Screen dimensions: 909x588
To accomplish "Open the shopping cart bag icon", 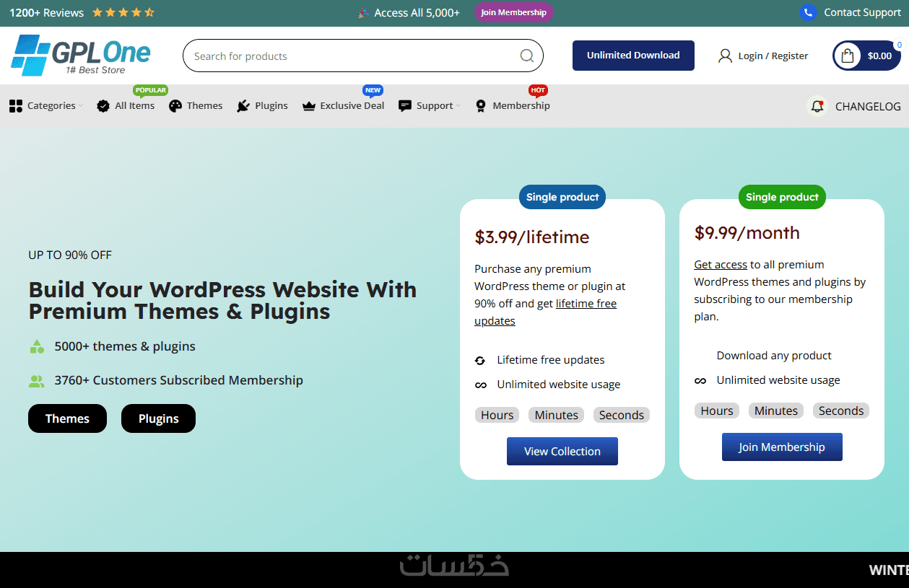I will [x=848, y=56].
